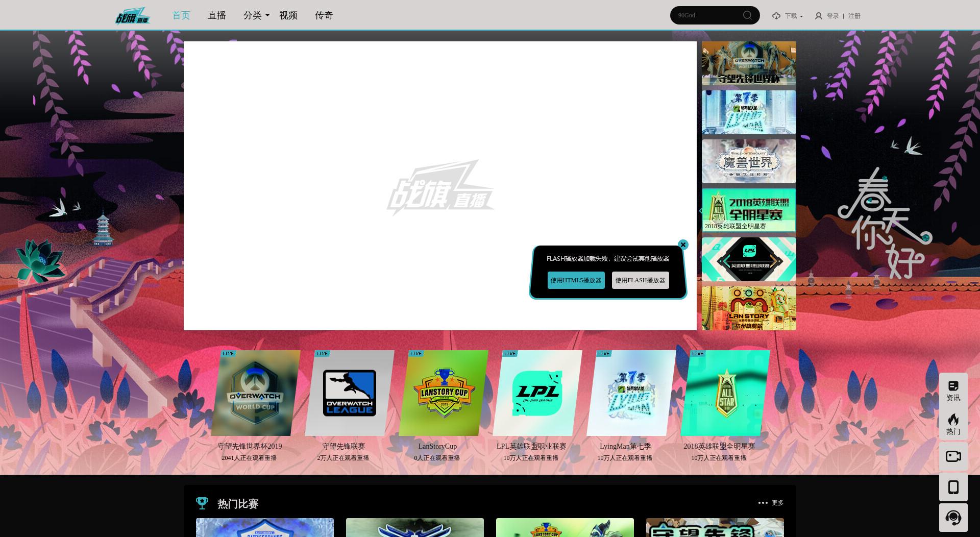
Task: Open the 首页 home tab
Action: click(x=181, y=15)
